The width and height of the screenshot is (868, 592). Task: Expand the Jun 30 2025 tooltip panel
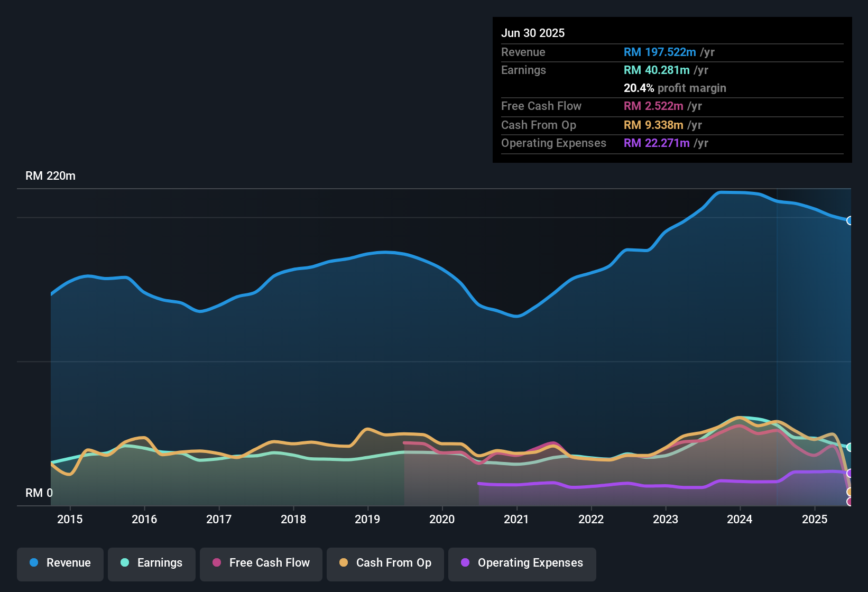672,90
